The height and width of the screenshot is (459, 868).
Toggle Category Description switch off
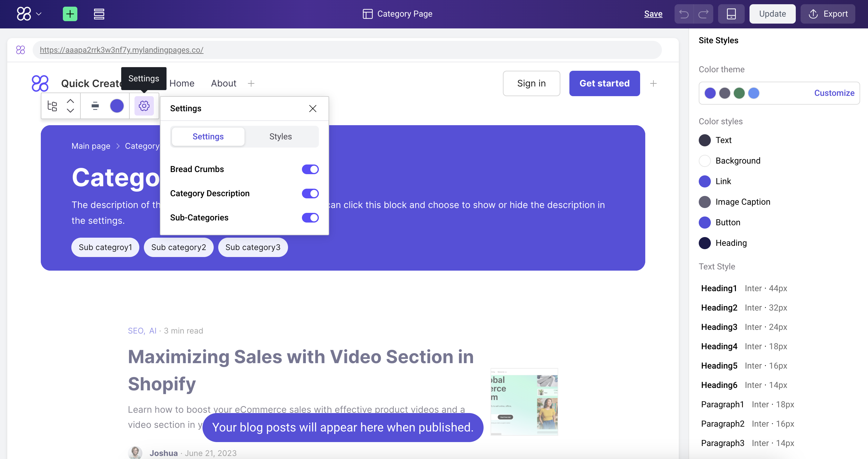click(x=310, y=193)
